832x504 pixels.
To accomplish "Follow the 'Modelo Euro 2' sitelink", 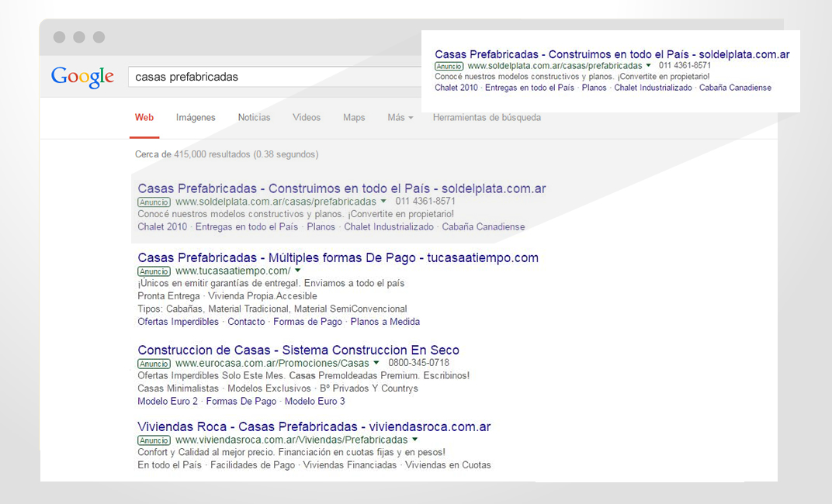I will coord(168,401).
